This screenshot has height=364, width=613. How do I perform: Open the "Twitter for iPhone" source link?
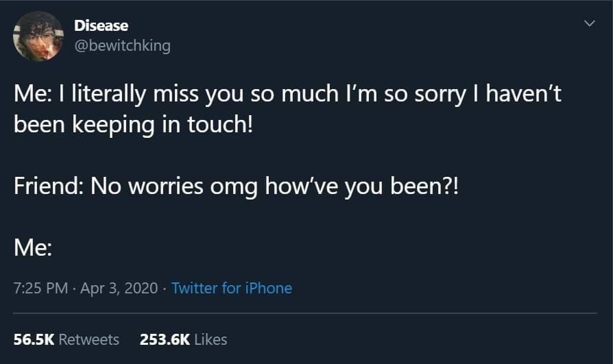coord(232,288)
